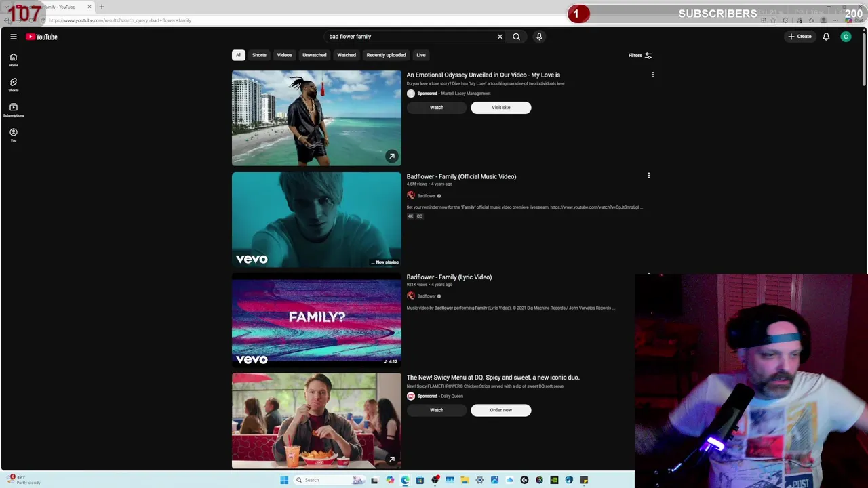Close the YouTube browser tab
Viewport: 868px width, 488px height.
[x=89, y=7]
